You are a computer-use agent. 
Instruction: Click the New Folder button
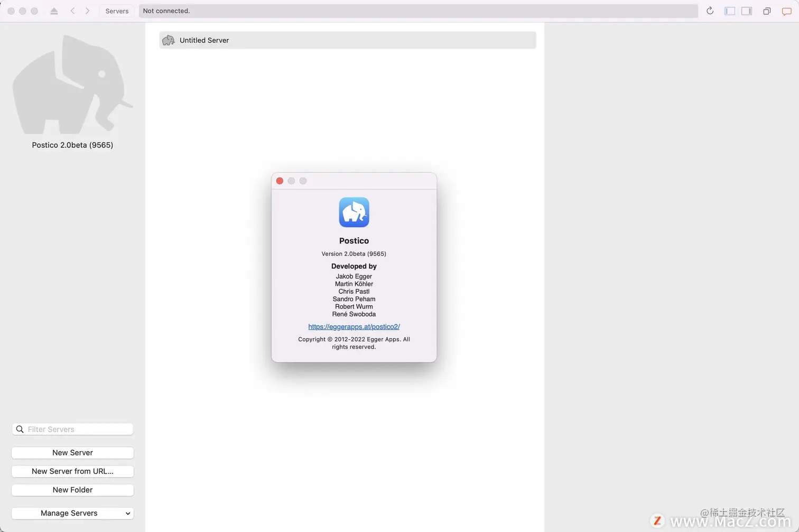[72, 490]
